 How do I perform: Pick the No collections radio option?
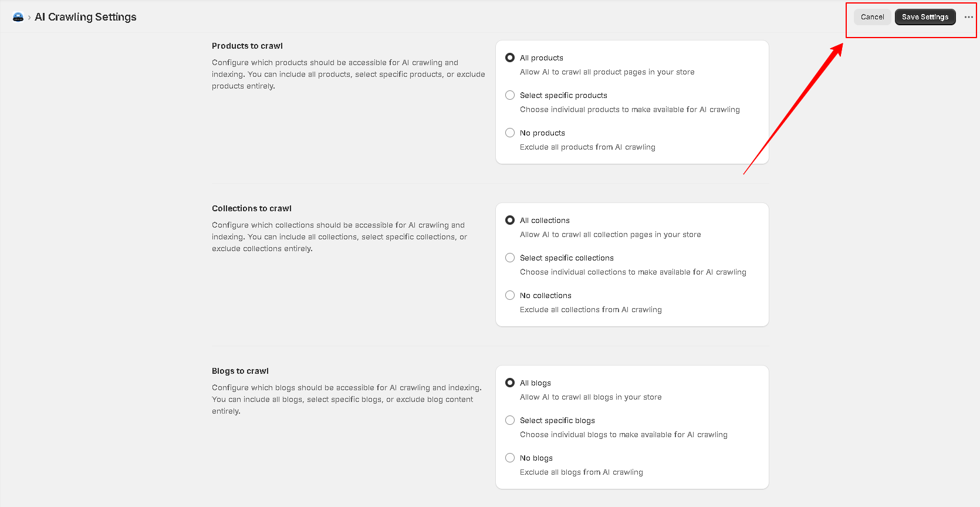pyautogui.click(x=510, y=295)
